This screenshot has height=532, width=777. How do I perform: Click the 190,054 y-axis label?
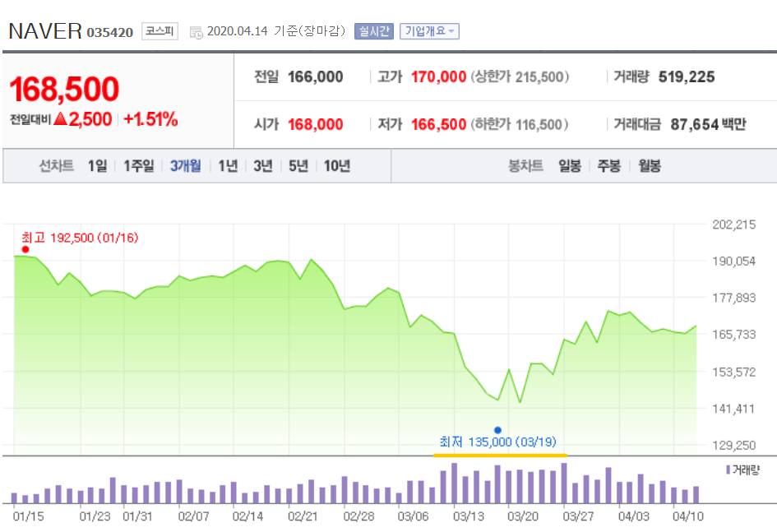coord(734,261)
